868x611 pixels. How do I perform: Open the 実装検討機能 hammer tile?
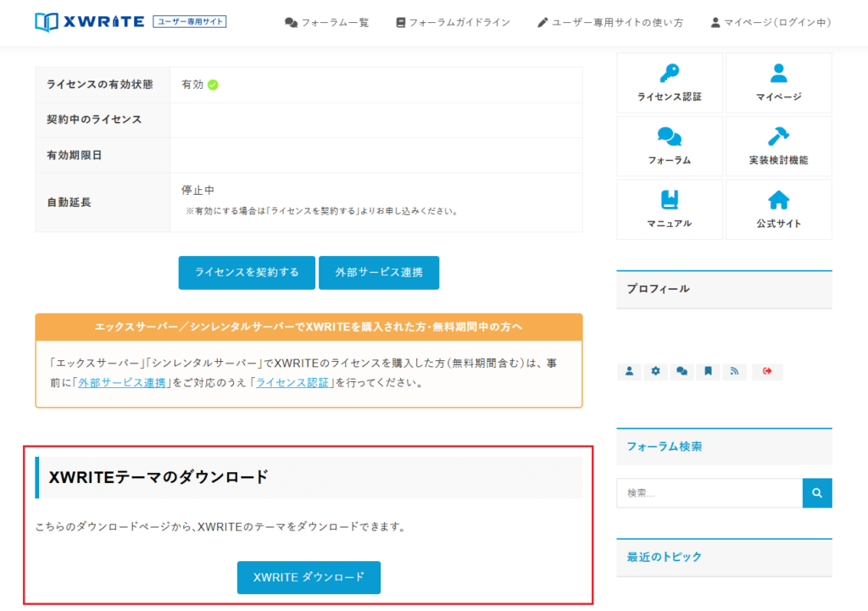click(x=778, y=146)
